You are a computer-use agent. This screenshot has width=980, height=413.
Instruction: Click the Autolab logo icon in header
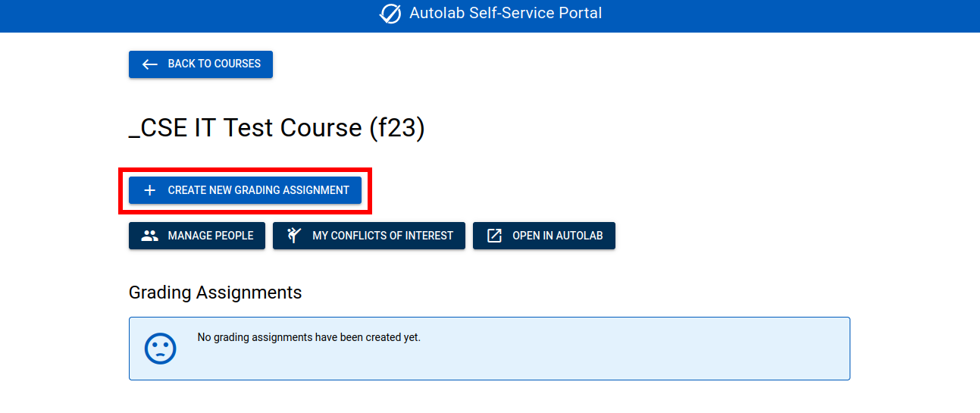click(390, 14)
